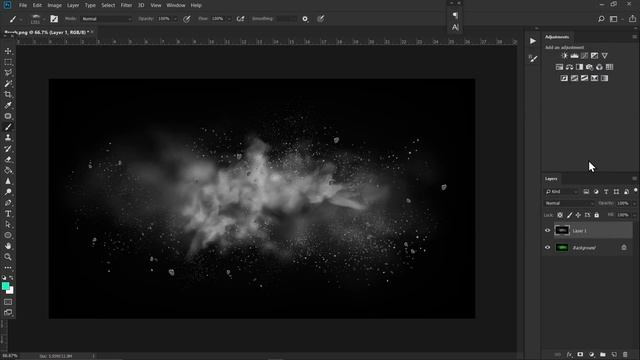Toggle pressure for size
This screenshot has height=360, width=640.
pyautogui.click(x=321, y=18)
